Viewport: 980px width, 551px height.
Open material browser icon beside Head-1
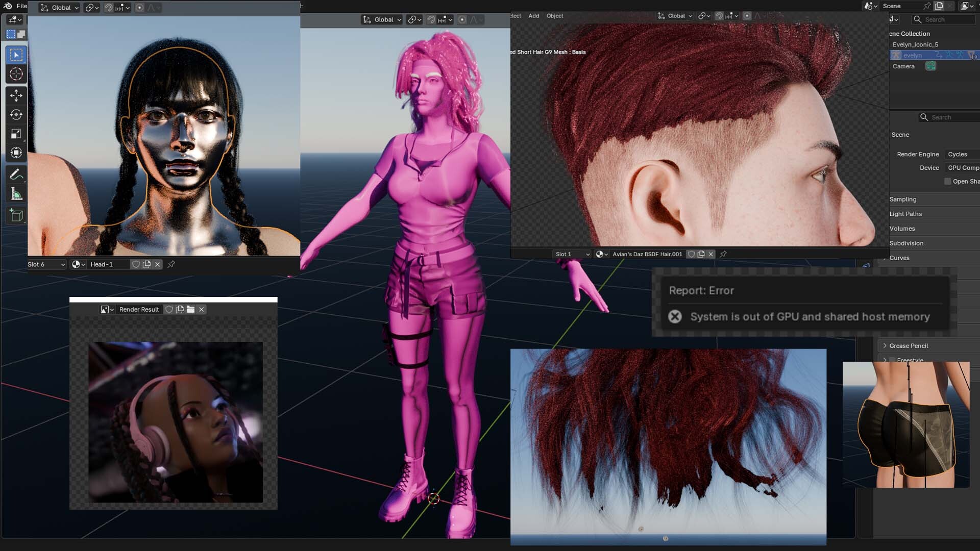(78, 264)
